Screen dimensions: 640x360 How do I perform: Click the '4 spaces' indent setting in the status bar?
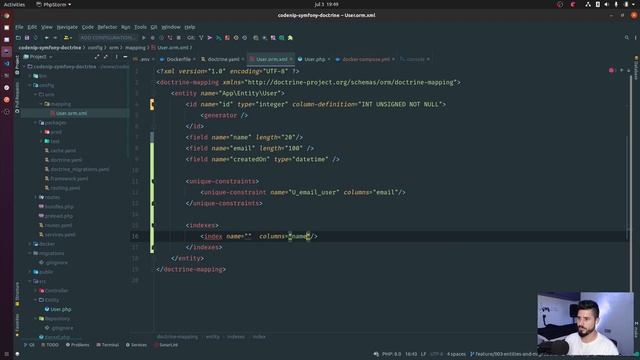click(456, 354)
